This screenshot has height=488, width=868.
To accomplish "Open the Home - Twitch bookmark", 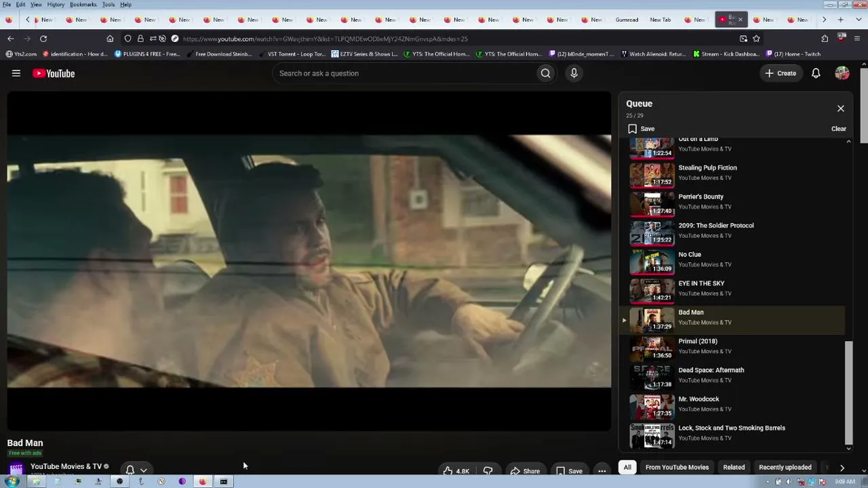I will tap(793, 54).
